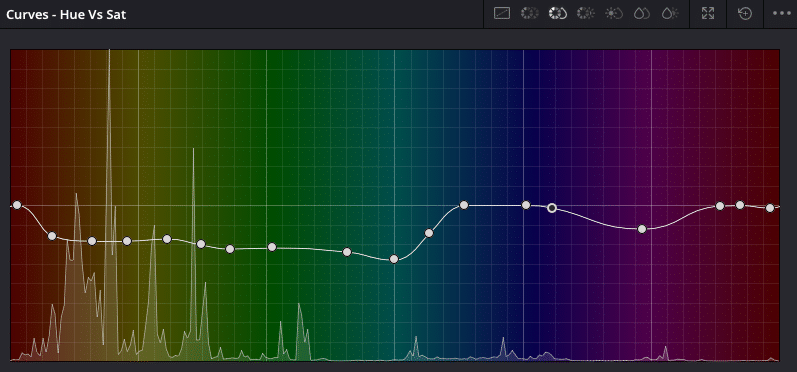Select the leftmost curve control point
This screenshot has width=797, height=372.
coord(17,205)
